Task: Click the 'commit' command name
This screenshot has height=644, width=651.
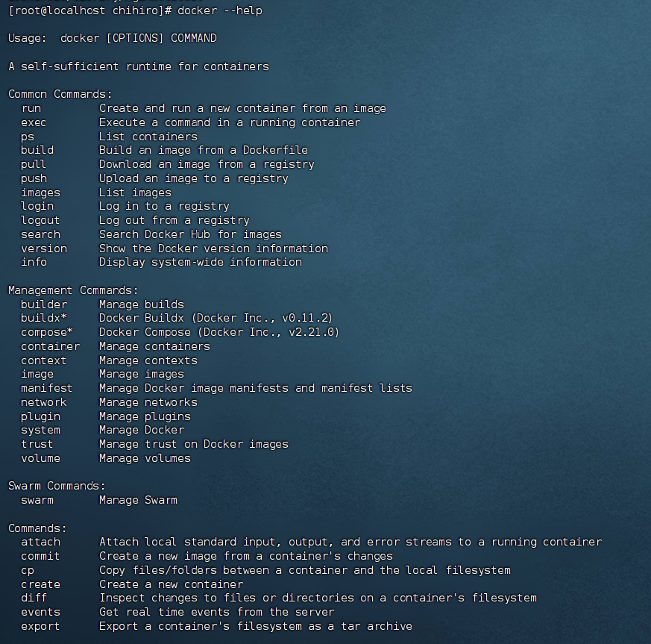Action: [x=41, y=556]
